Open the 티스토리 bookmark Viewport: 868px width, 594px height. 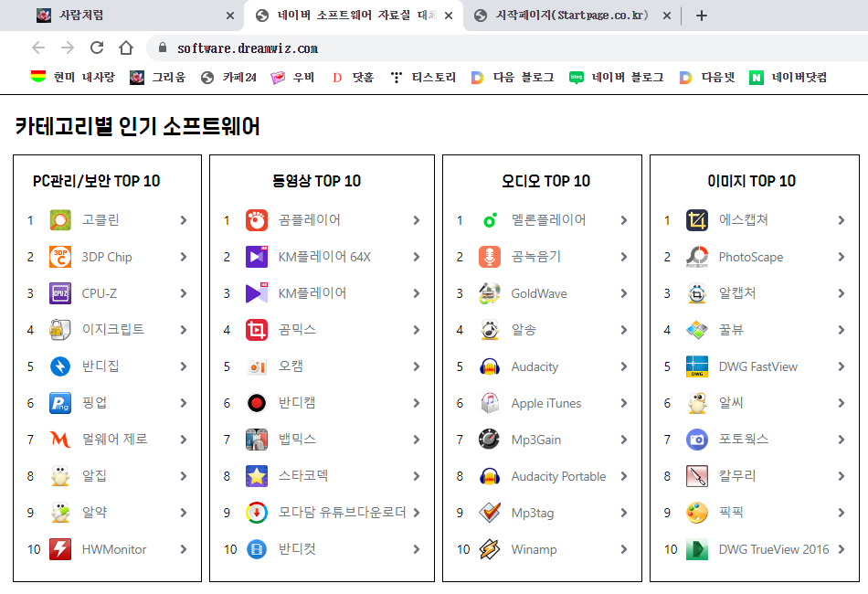(x=423, y=78)
